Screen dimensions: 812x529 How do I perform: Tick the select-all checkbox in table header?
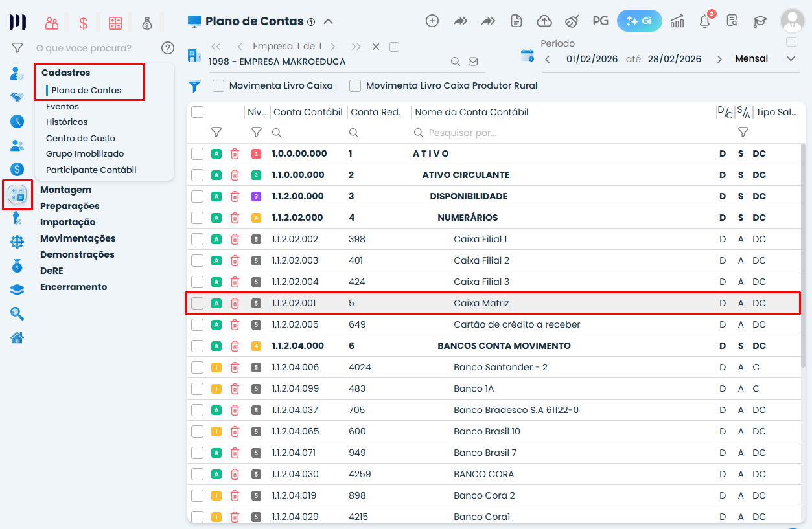198,112
